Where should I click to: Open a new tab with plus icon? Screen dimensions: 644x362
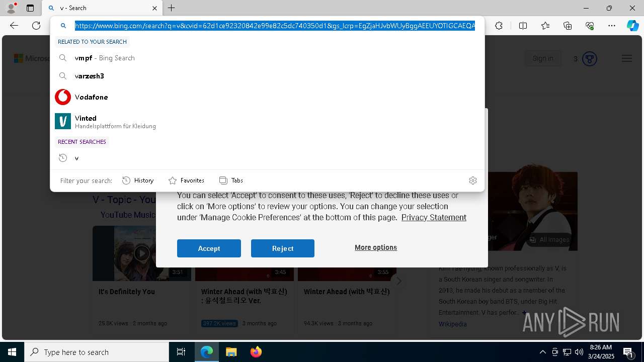pyautogui.click(x=172, y=8)
